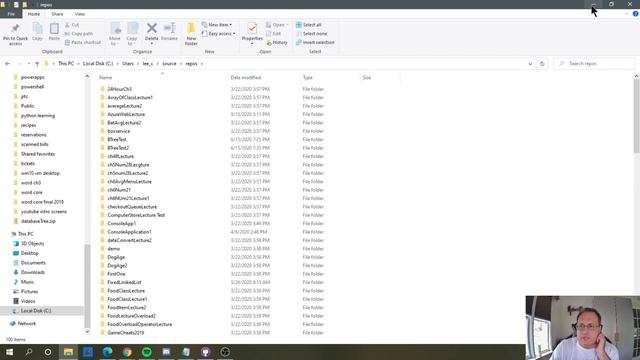Click Copy path in ribbon
640x360 pixels.
(x=79, y=33)
